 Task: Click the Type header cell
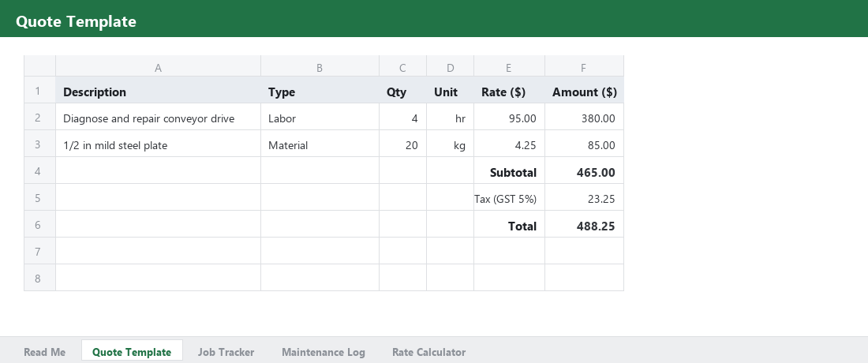coord(320,90)
